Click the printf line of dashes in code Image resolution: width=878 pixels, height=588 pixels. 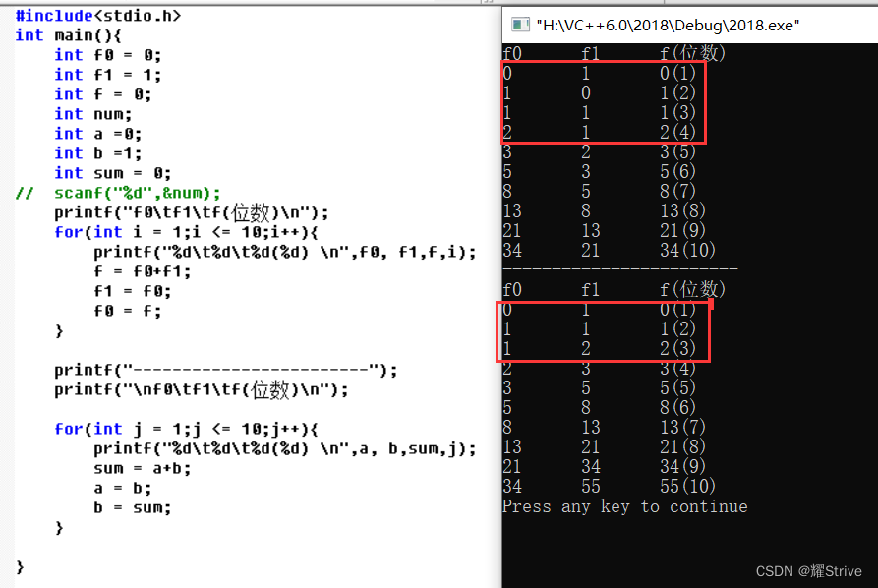point(226,370)
